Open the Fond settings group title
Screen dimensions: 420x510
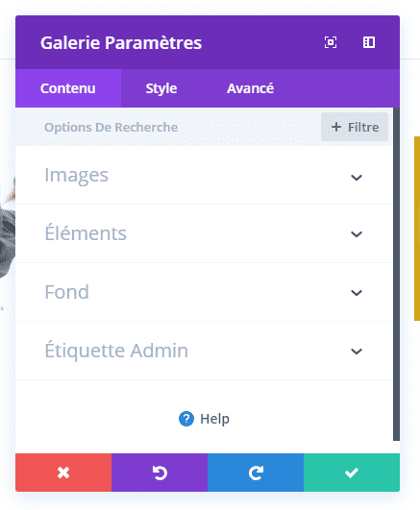tap(66, 292)
